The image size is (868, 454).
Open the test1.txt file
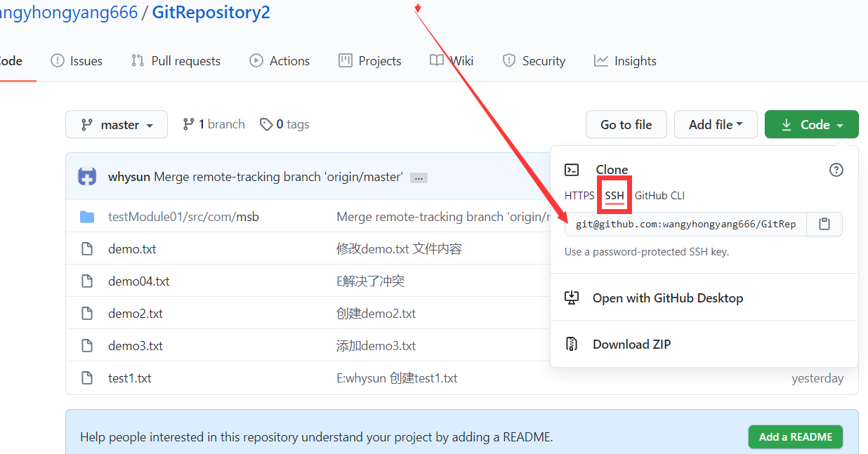click(130, 378)
